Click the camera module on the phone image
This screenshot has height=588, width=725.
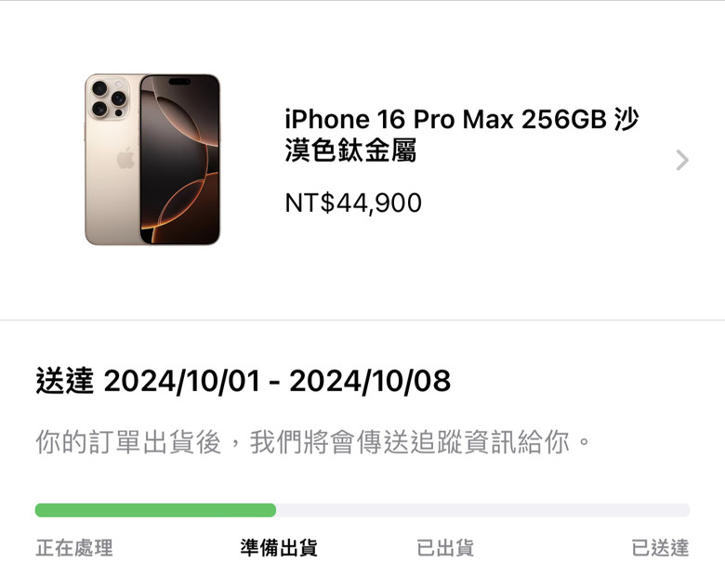110,99
